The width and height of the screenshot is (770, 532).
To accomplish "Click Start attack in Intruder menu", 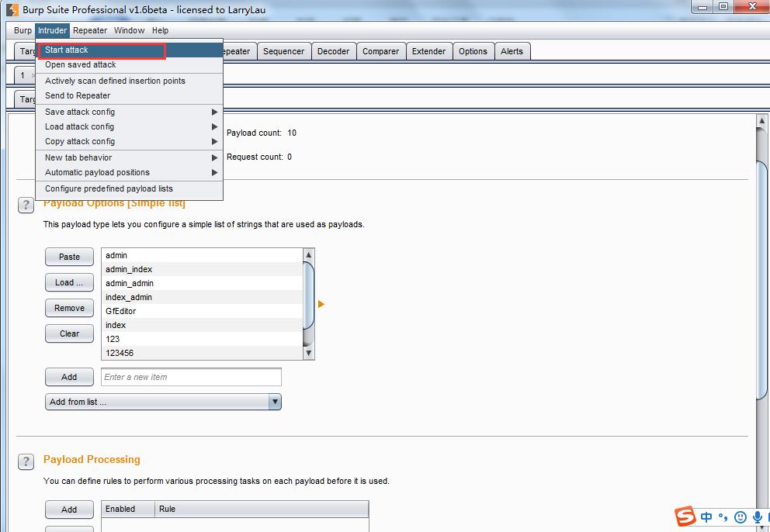I will pos(129,50).
